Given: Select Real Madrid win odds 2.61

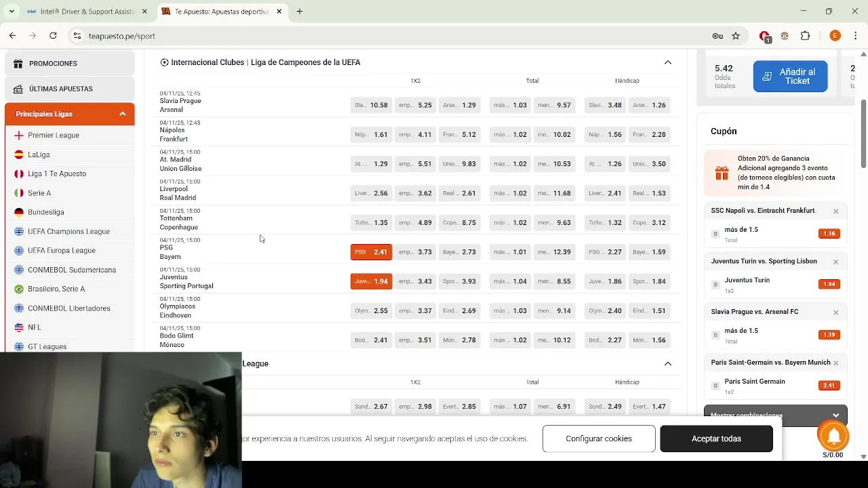Looking at the screenshot, I should 459,193.
